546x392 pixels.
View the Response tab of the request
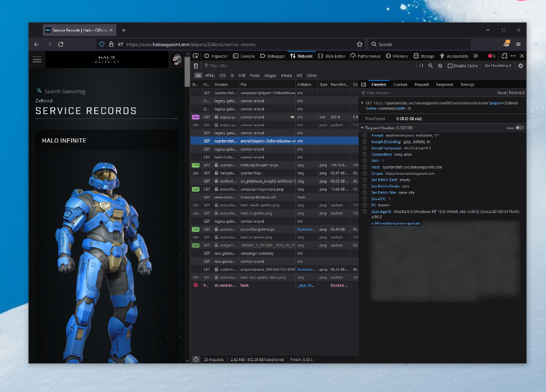pyautogui.click(x=444, y=84)
